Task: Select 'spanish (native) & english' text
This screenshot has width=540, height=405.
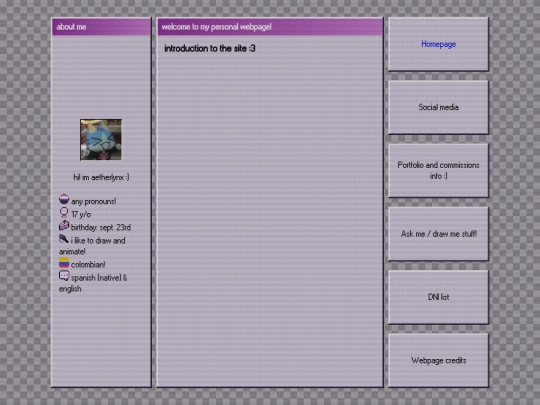Action: click(x=93, y=283)
